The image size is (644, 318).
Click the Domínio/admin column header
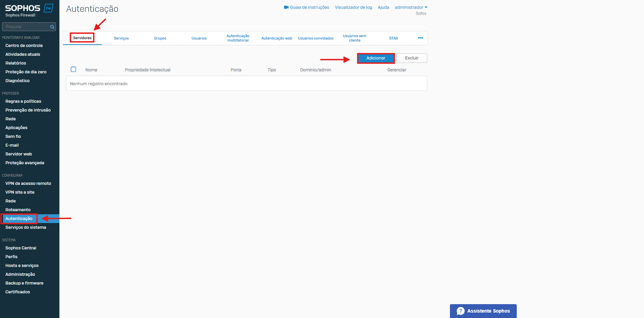(x=316, y=70)
